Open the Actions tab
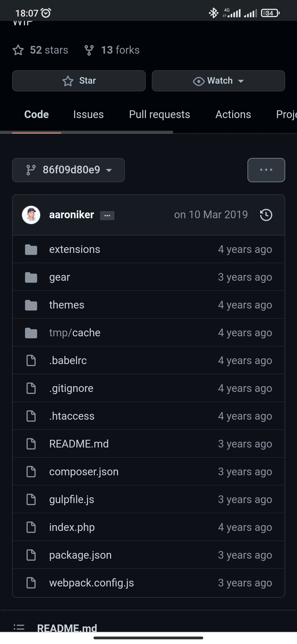297x644 pixels. click(x=233, y=114)
